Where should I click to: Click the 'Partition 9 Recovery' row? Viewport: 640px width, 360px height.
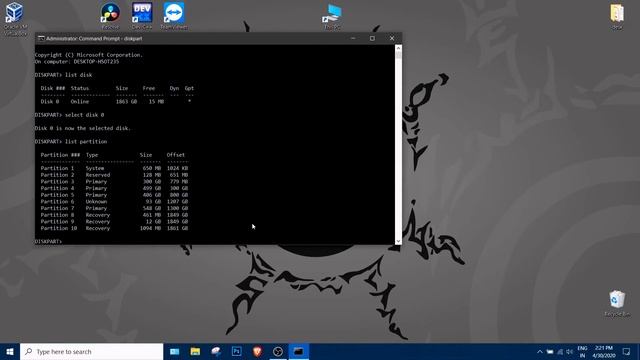click(x=114, y=221)
